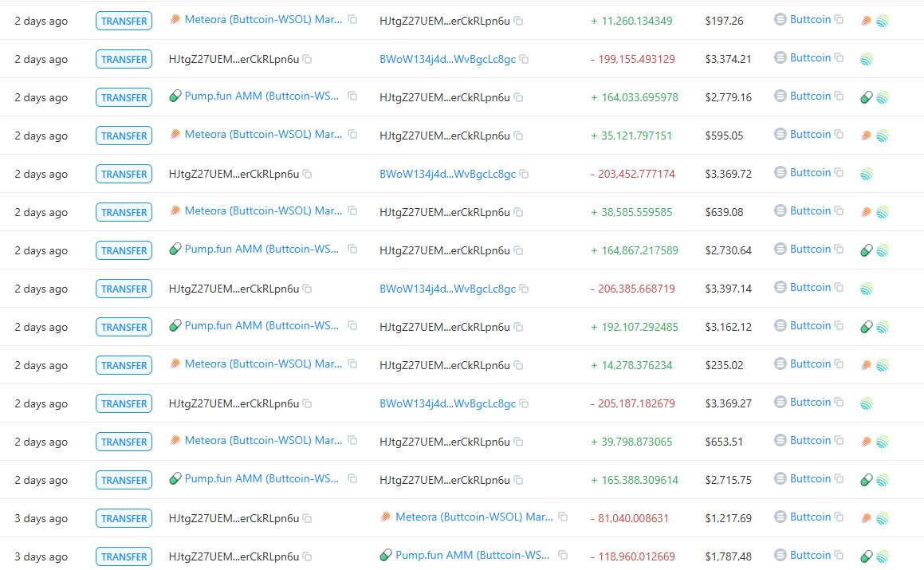Click the amount + 165,388.309614

pyautogui.click(x=635, y=481)
